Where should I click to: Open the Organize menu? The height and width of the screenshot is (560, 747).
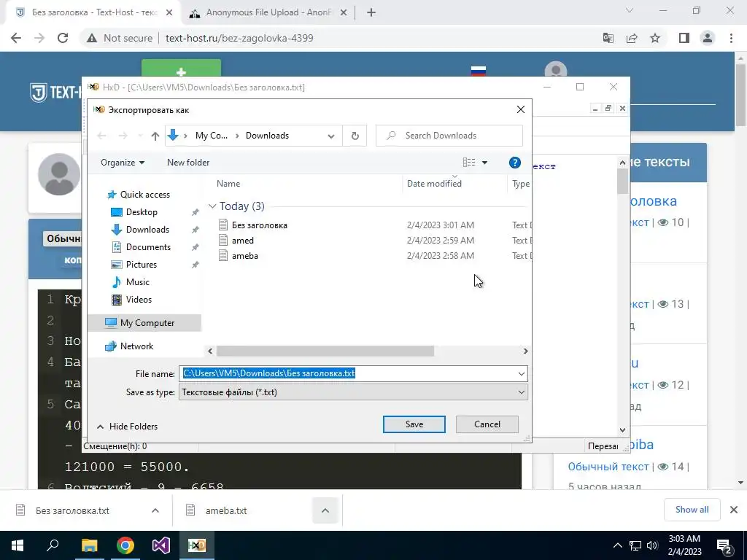point(123,163)
